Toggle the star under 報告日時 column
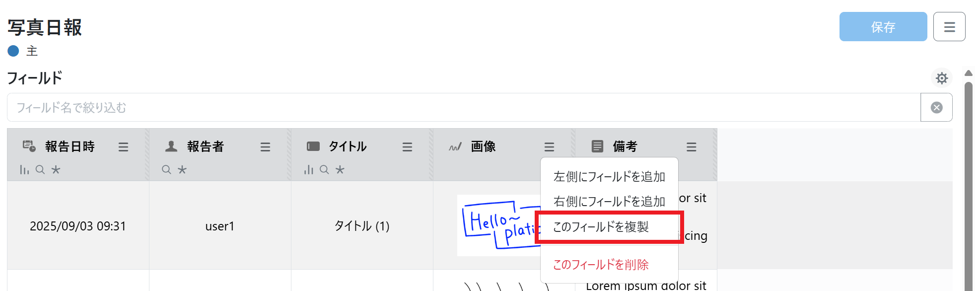The width and height of the screenshot is (980, 291). tap(56, 170)
